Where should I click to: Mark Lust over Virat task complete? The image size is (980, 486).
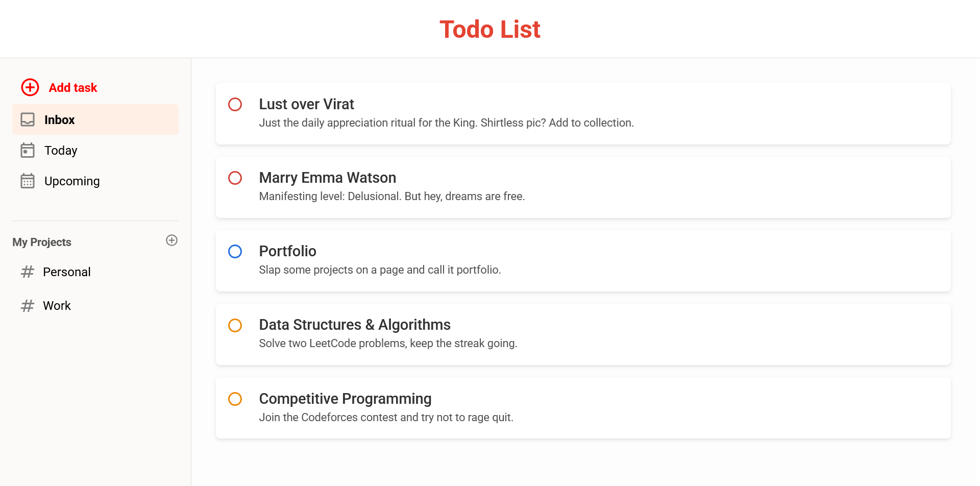pos(235,104)
